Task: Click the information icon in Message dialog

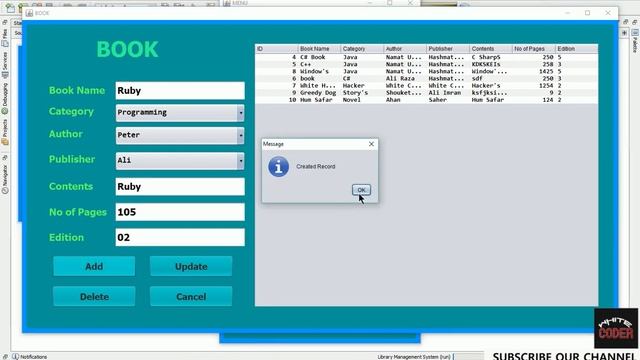Action: tap(278, 167)
